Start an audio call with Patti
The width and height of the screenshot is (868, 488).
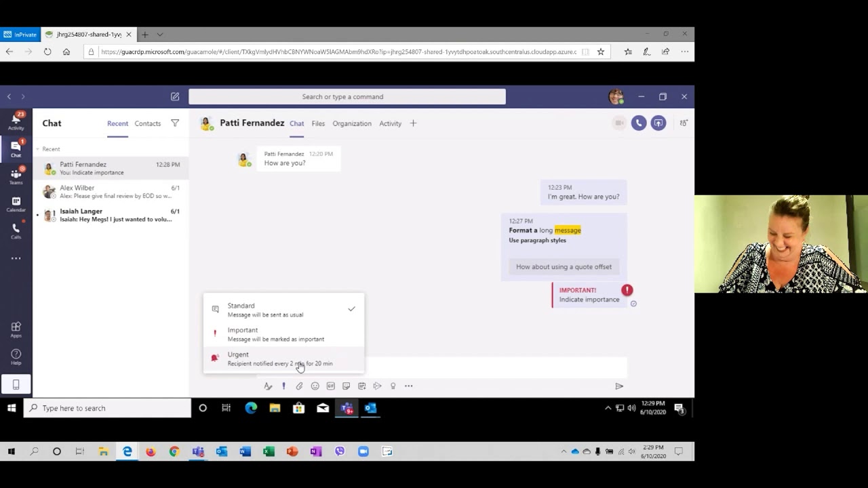639,123
